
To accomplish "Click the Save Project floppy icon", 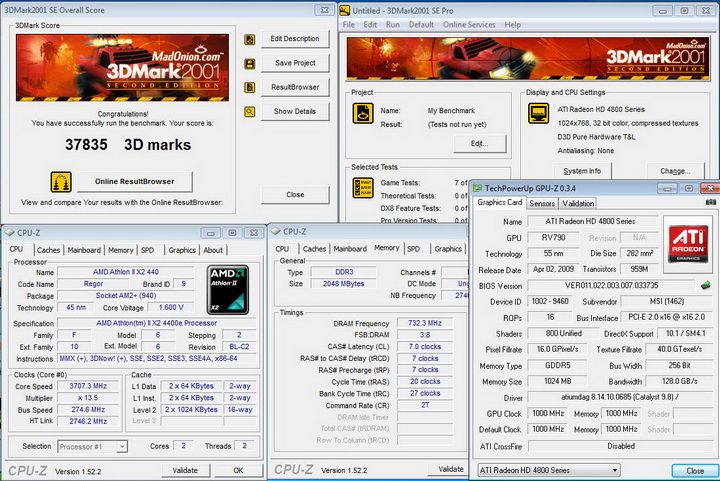I will [249, 64].
